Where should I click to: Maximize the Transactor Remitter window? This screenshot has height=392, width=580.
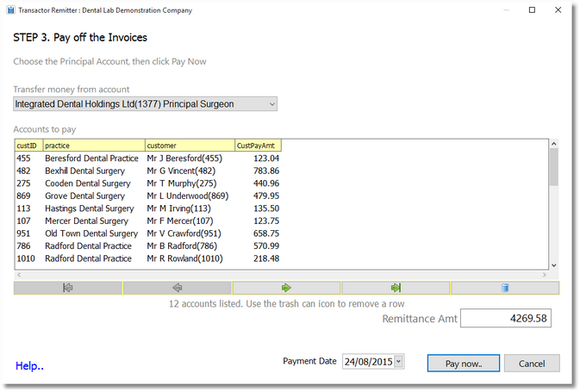pos(532,10)
